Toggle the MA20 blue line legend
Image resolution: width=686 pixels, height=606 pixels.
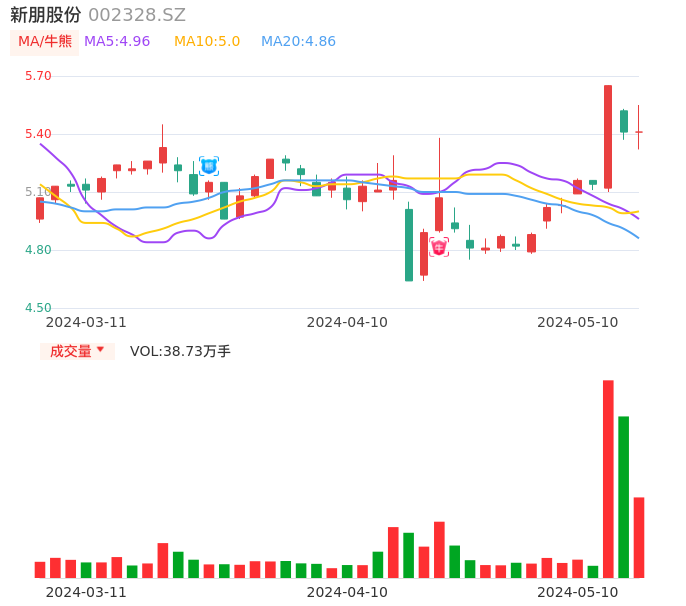click(298, 42)
